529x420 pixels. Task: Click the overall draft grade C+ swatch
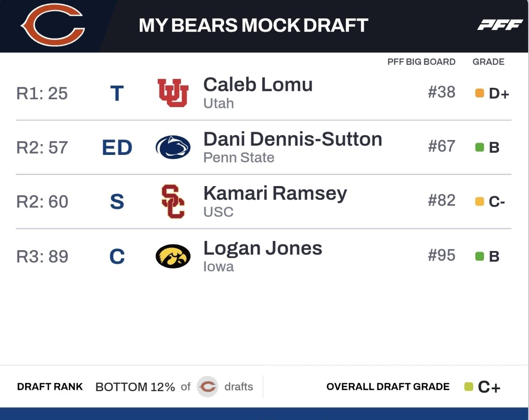coord(469,387)
